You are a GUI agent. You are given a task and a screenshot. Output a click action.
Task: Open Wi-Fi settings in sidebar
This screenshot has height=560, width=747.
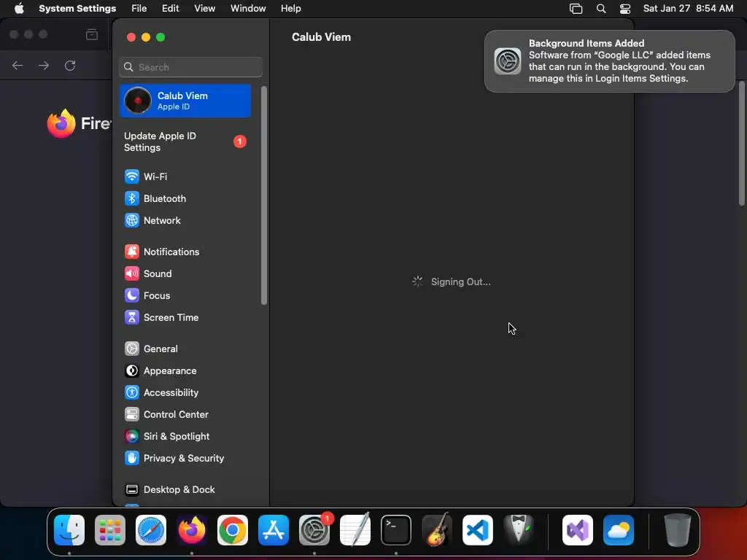185,176
